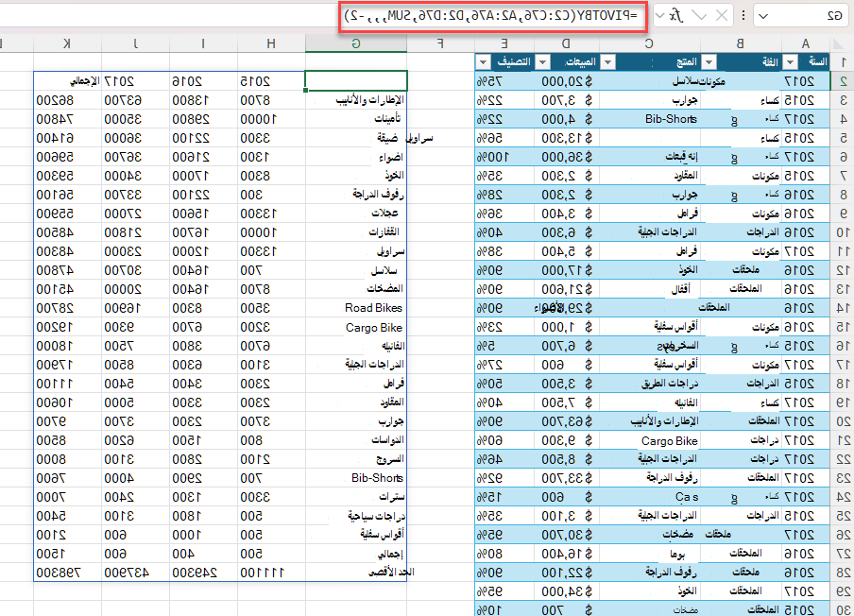Click the Road Bikes cell in column G
This screenshot has width=854, height=616.
point(374,308)
